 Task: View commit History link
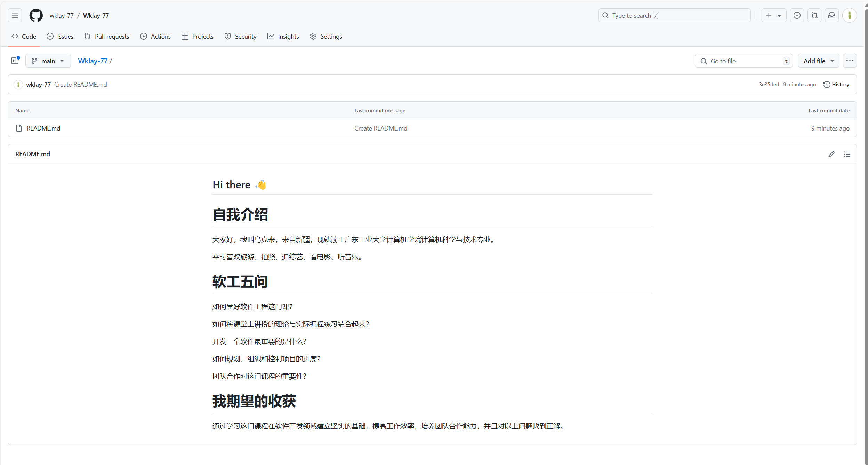point(836,85)
